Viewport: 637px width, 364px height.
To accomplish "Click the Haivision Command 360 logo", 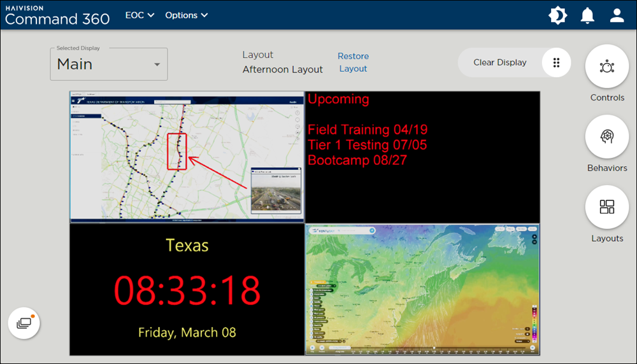I will pos(57,15).
